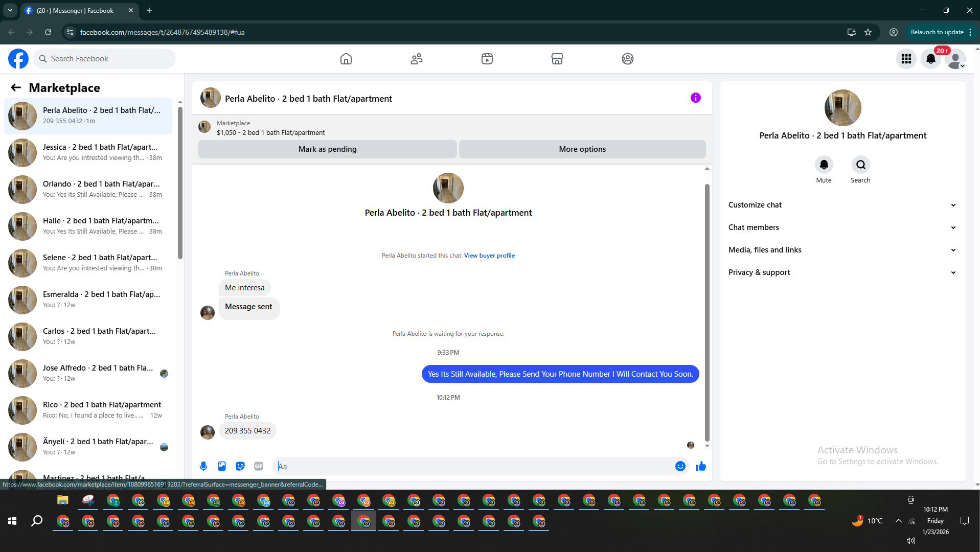Bookmark this page with the star icon
Viewport: 980px width, 552px height.
868,32
